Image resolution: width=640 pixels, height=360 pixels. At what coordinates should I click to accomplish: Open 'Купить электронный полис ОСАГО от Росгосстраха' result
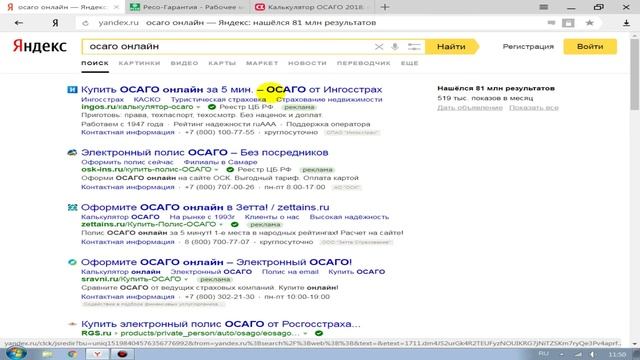tap(220, 324)
